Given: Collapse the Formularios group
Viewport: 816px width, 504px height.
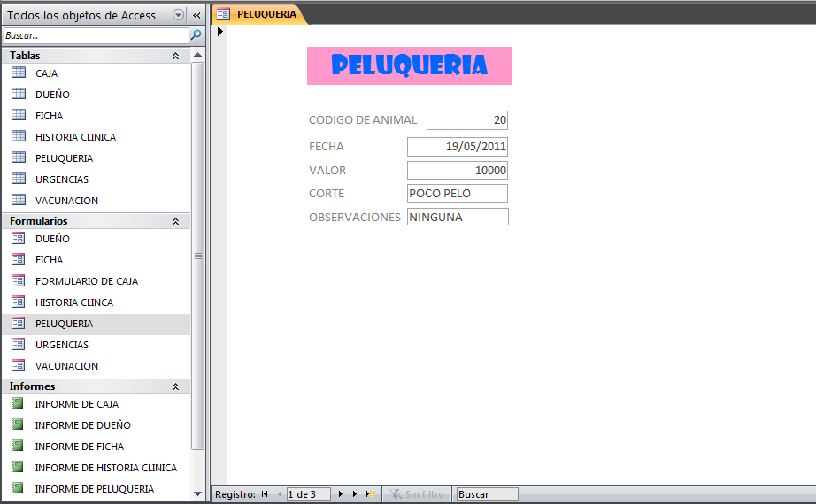Looking at the screenshot, I should pos(175,221).
